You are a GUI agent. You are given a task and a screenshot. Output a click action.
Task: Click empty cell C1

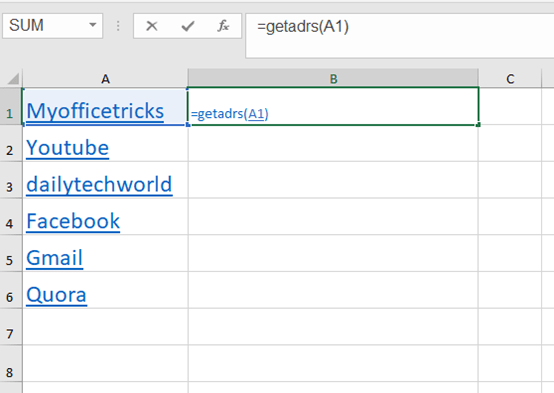click(510, 106)
